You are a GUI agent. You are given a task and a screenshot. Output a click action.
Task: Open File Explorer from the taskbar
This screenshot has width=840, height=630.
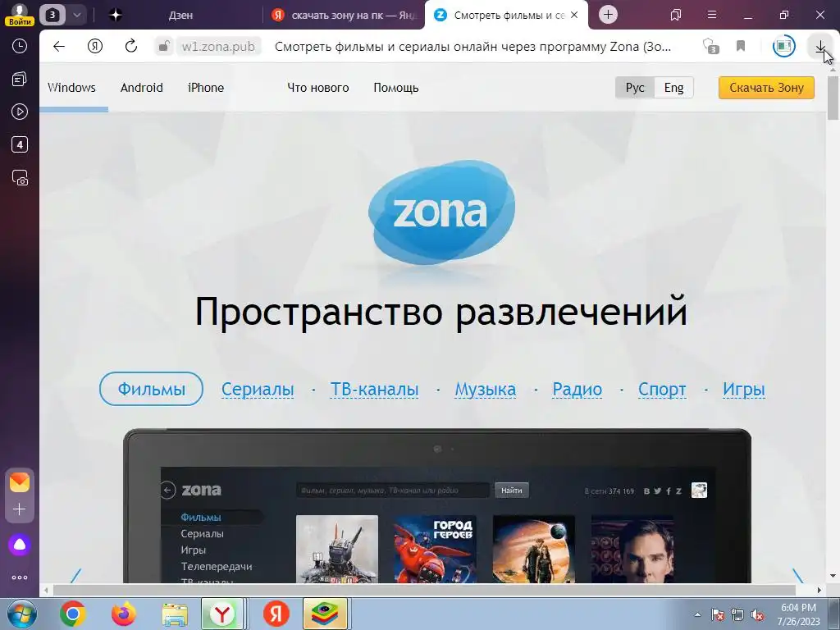[175, 614]
